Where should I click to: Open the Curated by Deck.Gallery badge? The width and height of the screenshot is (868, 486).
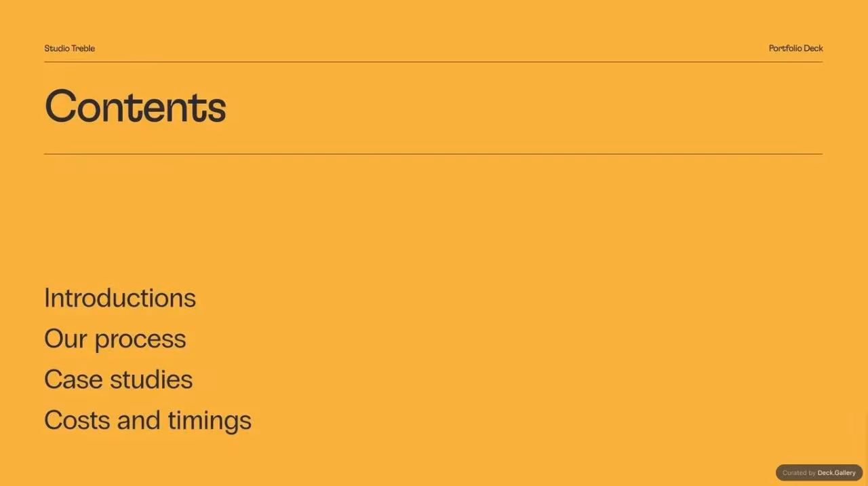click(819, 472)
